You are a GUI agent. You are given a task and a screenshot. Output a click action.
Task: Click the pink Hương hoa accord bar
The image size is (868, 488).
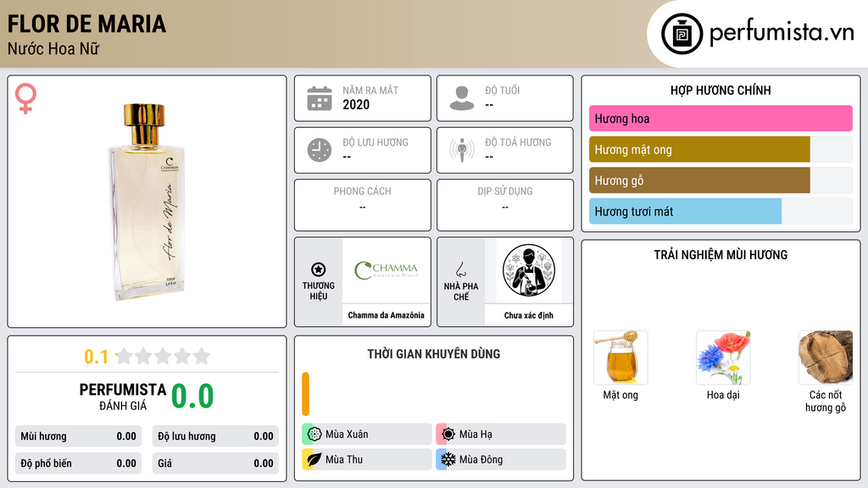pos(721,119)
